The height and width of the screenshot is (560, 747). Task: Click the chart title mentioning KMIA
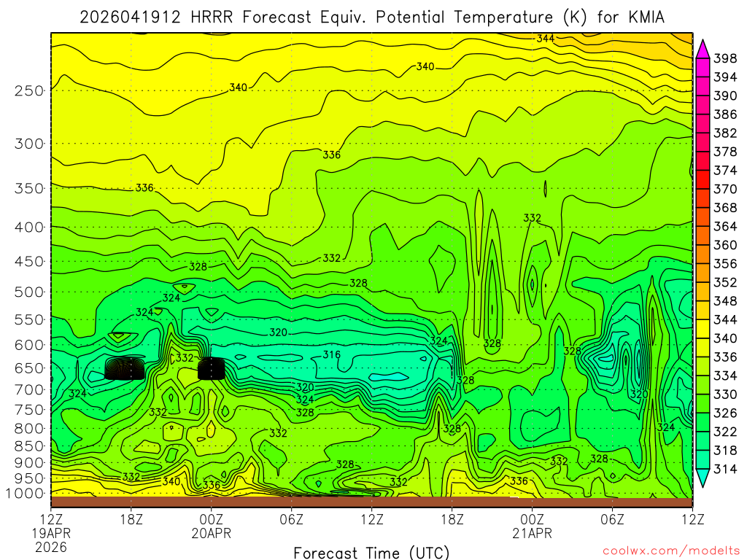pyautogui.click(x=372, y=17)
